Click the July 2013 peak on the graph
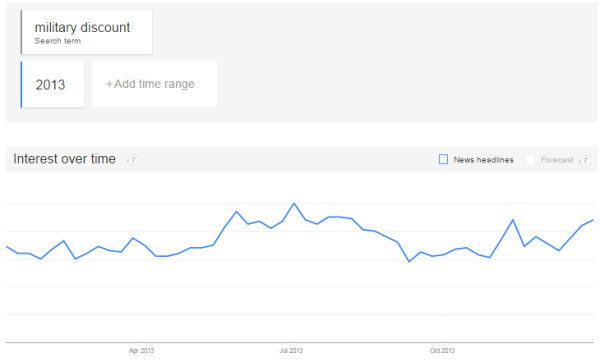The height and width of the screenshot is (362, 600). 294,204
